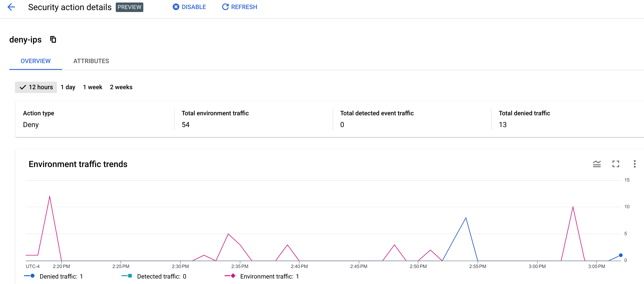Viewport: 644px width, 284px height.
Task: Click the Disable security action button
Action: [189, 7]
